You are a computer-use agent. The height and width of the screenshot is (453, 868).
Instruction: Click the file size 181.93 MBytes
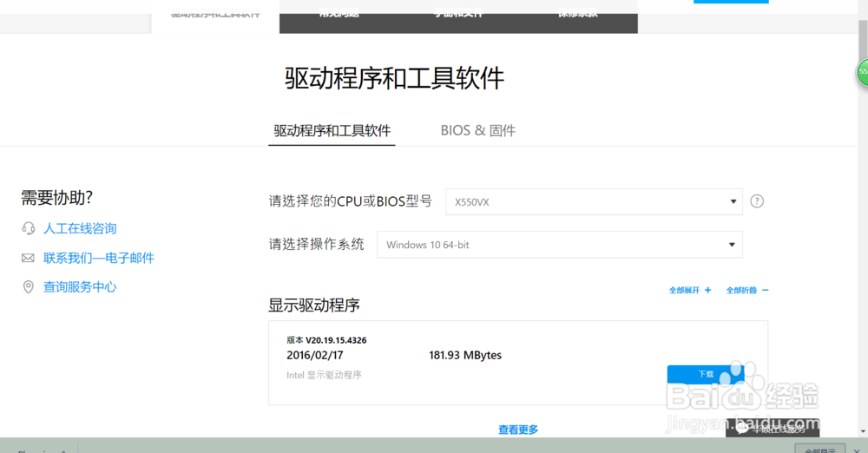465,355
